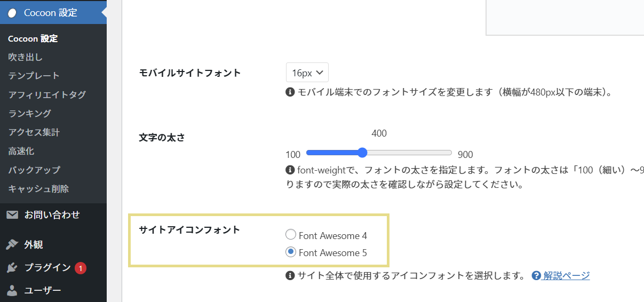Open the テンプレート submenu item
Image resolution: width=644 pixels, height=302 pixels.
(x=34, y=76)
